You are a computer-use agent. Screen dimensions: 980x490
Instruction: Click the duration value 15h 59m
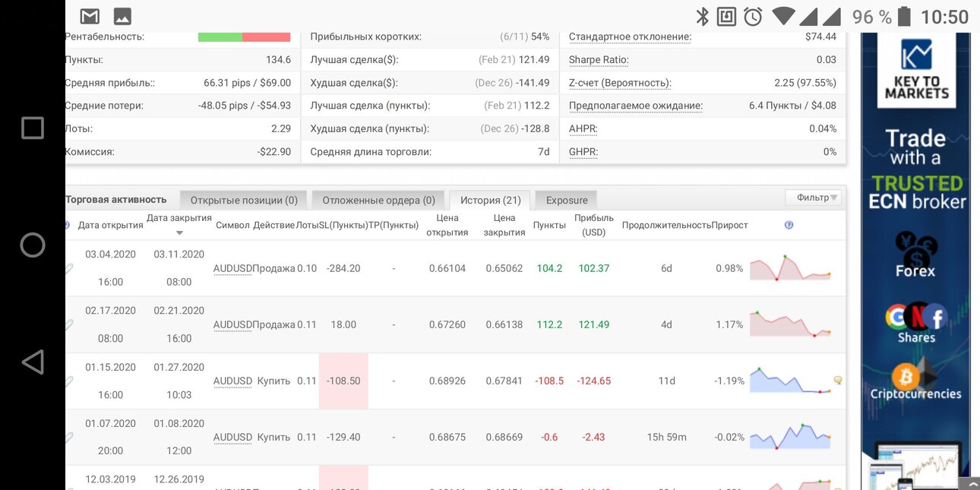(666, 437)
